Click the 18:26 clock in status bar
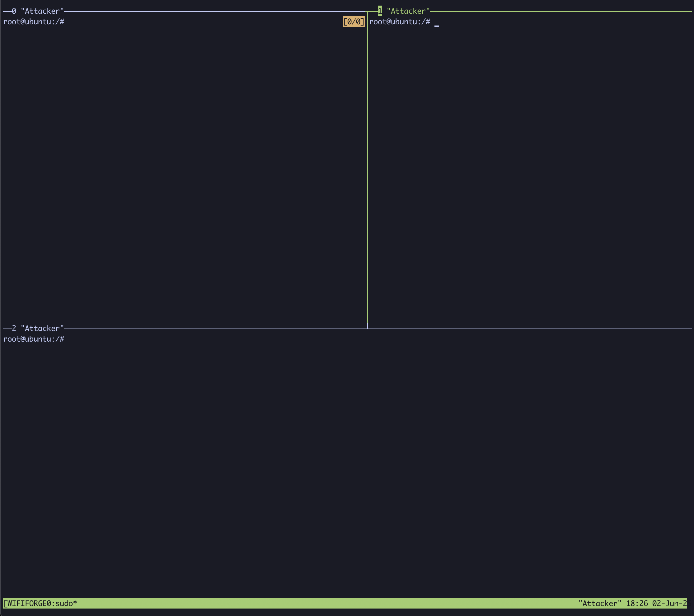 coord(637,603)
